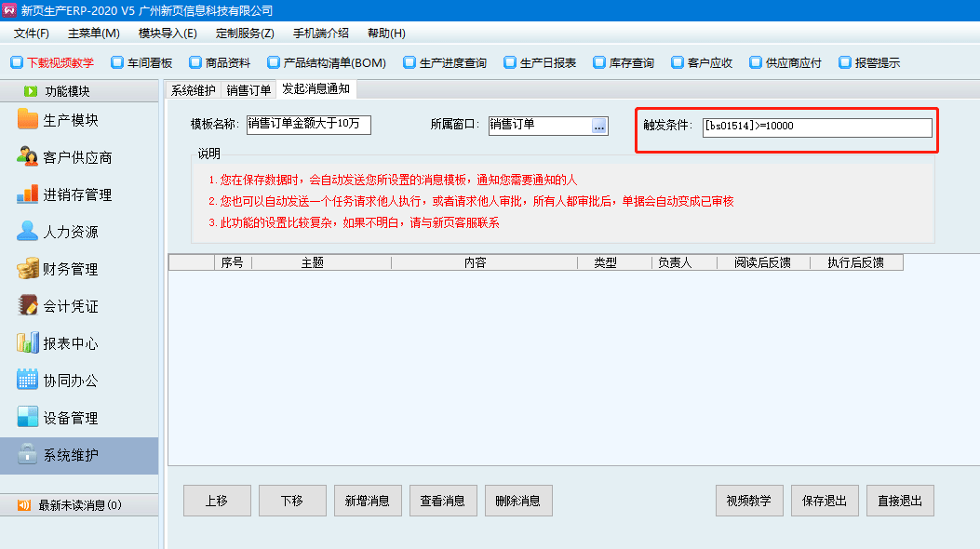The height and width of the screenshot is (549, 980).
Task: Open 客户供应商 module icon
Action: pyautogui.click(x=28, y=157)
